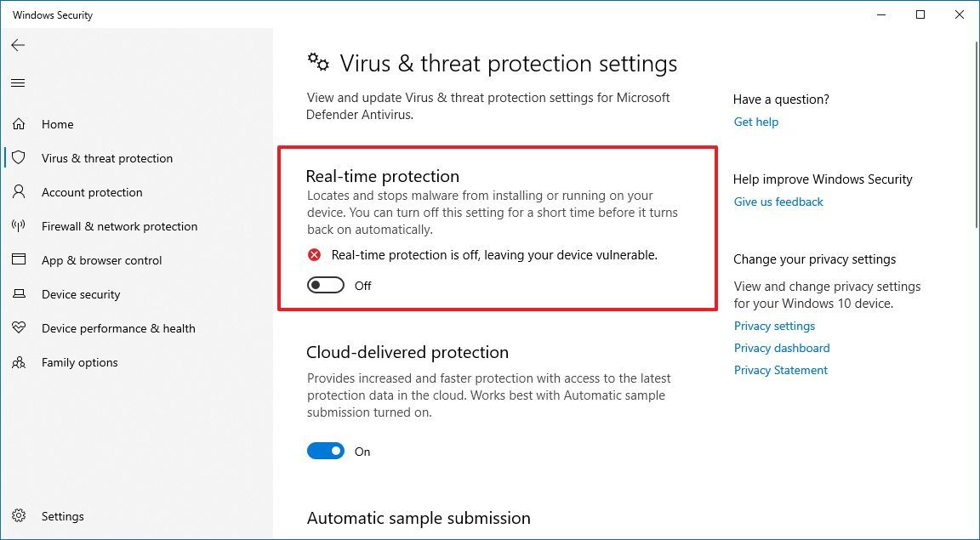Click the Family options icon

point(19,361)
